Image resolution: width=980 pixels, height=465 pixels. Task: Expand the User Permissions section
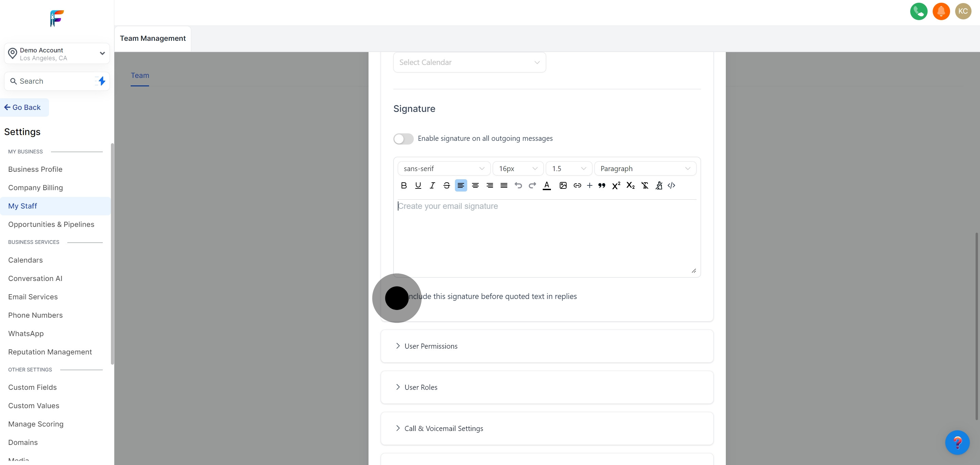pos(431,346)
